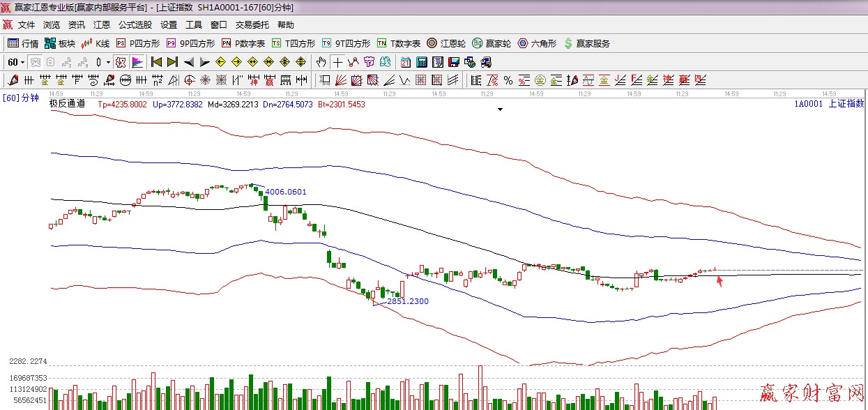Open the 公式选股 menu
868x410 pixels.
[135, 25]
